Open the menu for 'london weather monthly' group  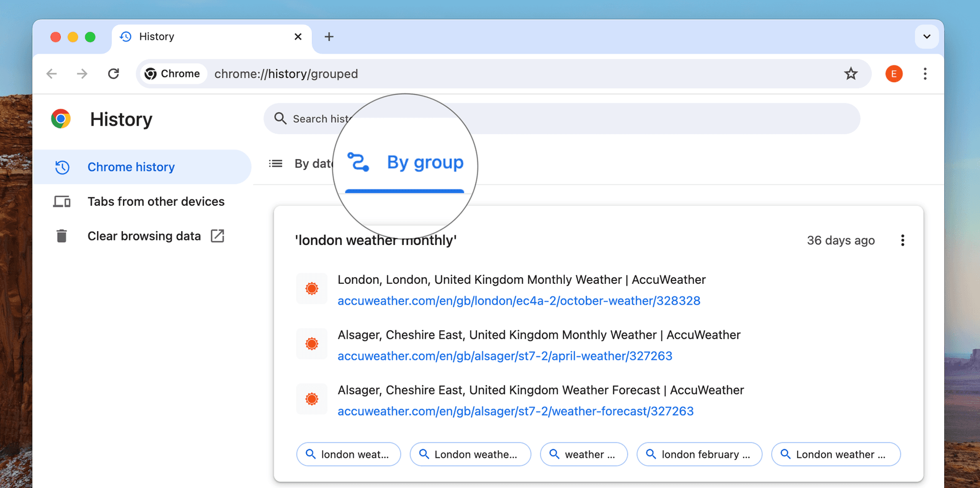pyautogui.click(x=902, y=240)
